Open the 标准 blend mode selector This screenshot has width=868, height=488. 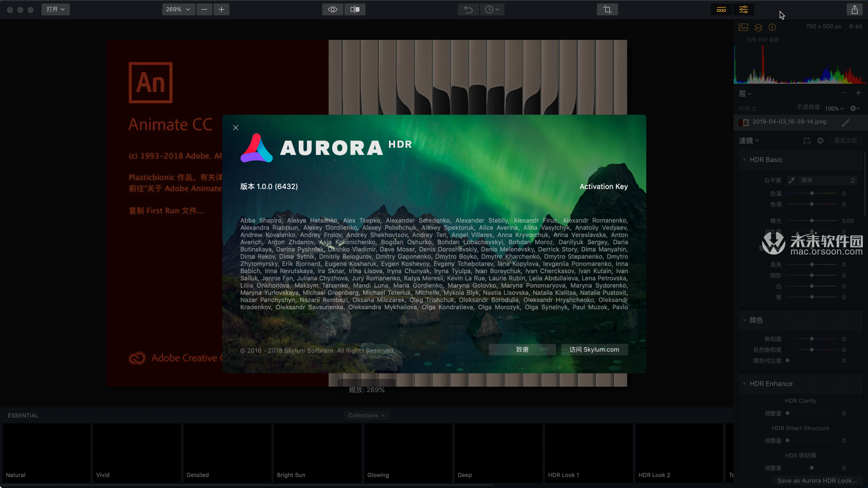click(747, 108)
